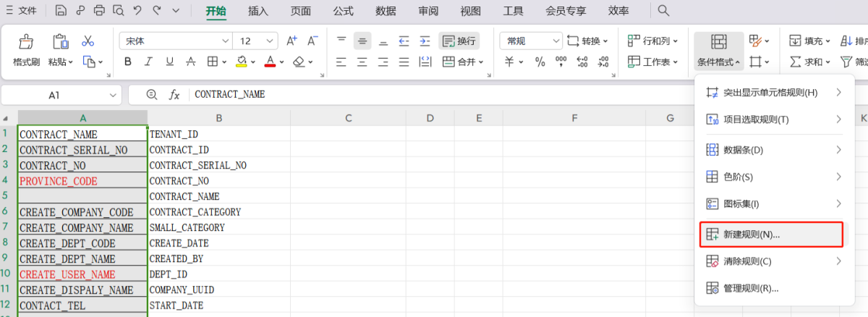Select cell A4 PROVINCE_CODE
The width and height of the screenshot is (868, 317).
[82, 181]
